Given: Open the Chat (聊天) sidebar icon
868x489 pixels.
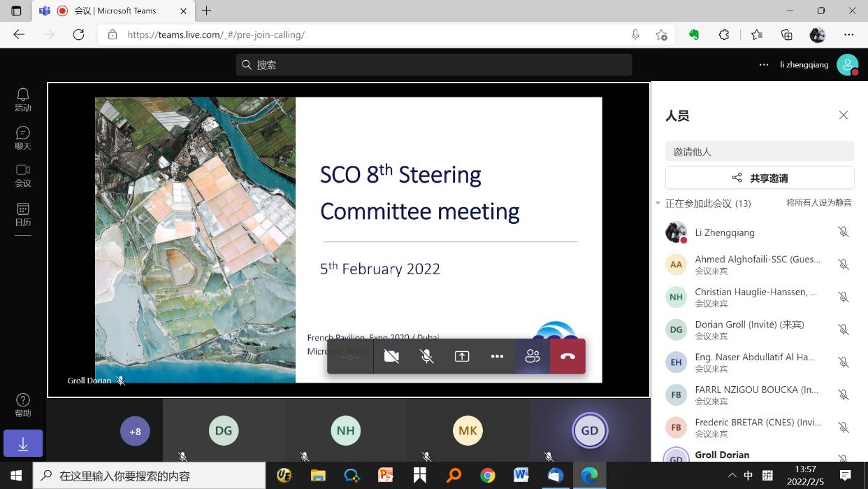Looking at the screenshot, I should coord(23,138).
